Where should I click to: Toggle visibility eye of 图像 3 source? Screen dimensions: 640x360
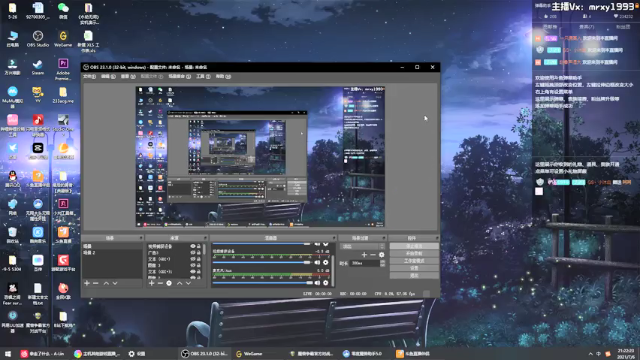coord(193,265)
